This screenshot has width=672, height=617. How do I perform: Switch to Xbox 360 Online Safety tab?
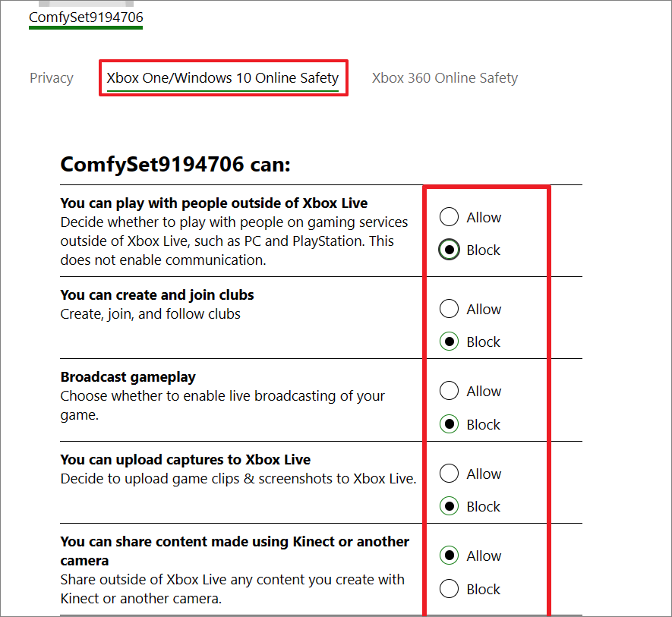click(x=445, y=78)
